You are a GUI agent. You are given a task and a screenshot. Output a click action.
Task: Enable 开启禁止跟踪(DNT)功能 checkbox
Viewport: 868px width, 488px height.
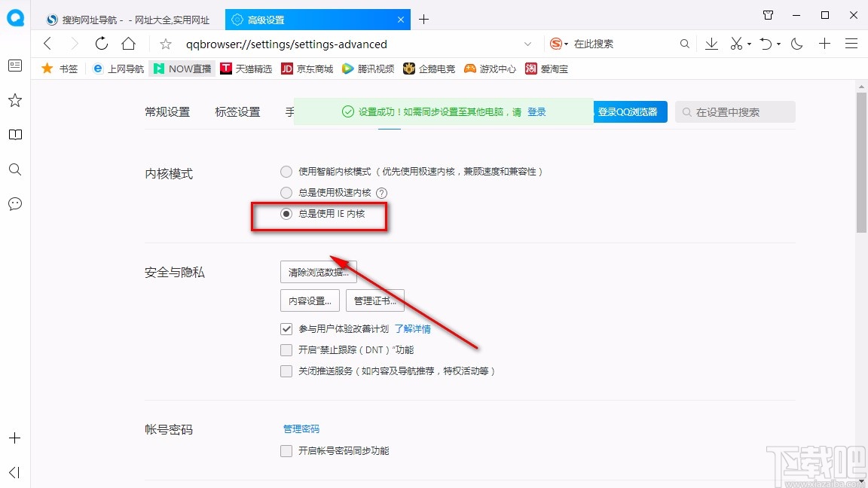pos(286,349)
